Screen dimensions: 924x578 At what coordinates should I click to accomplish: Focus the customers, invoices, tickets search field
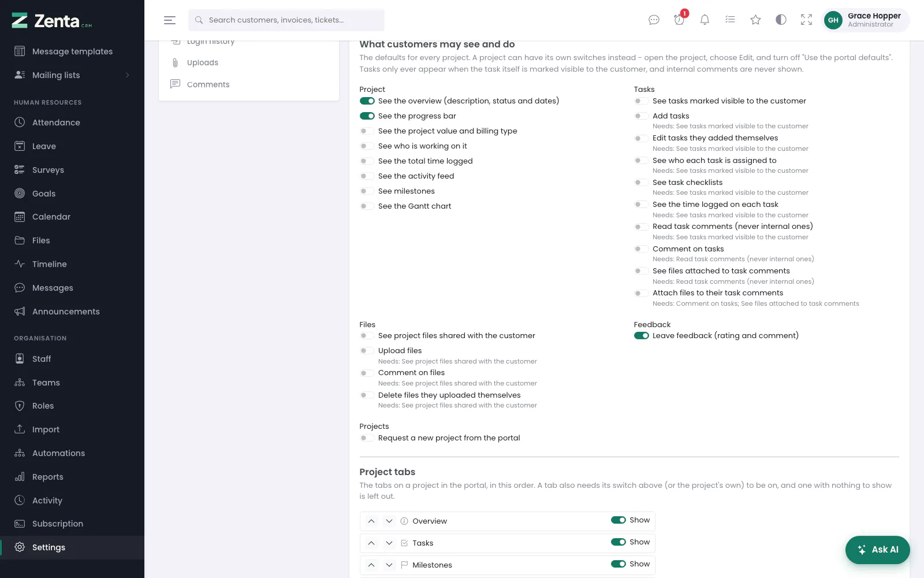pyautogui.click(x=286, y=20)
